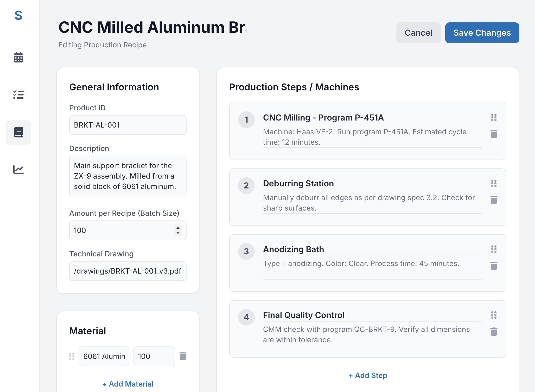Click the Product ID input field
This screenshot has height=392, width=535.
(x=128, y=125)
